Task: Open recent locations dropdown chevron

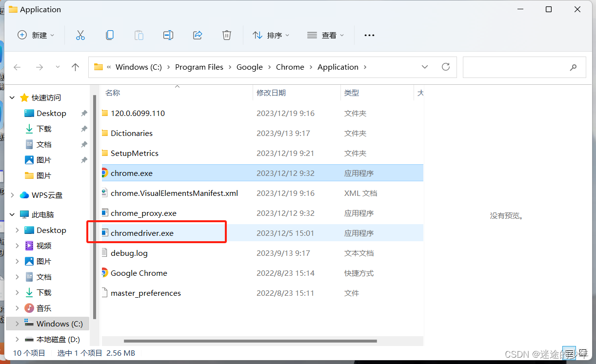Action: click(x=58, y=67)
